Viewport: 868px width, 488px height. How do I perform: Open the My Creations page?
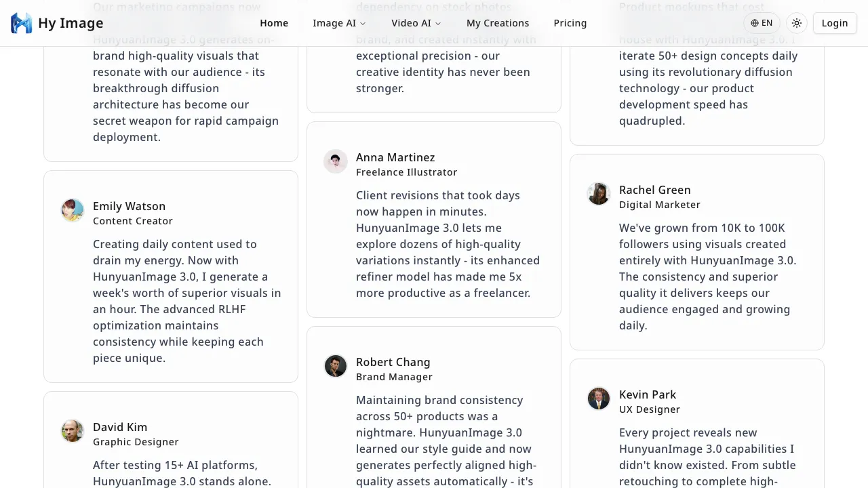tap(498, 23)
